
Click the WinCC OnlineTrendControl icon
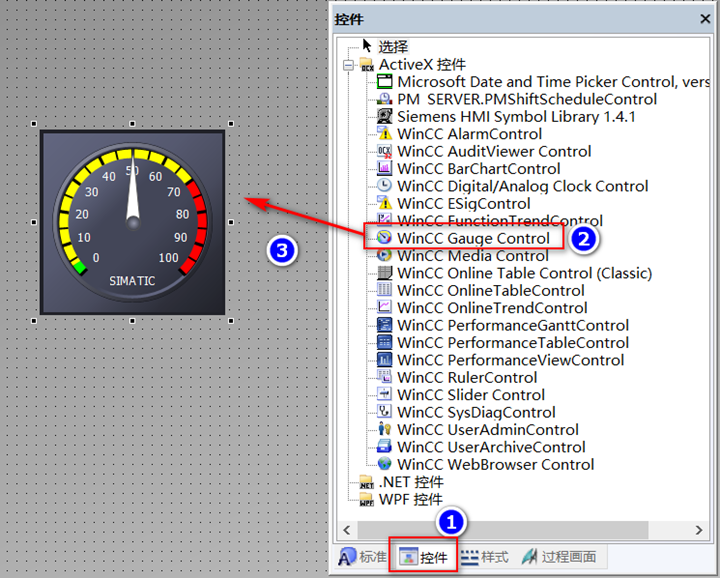[384, 308]
